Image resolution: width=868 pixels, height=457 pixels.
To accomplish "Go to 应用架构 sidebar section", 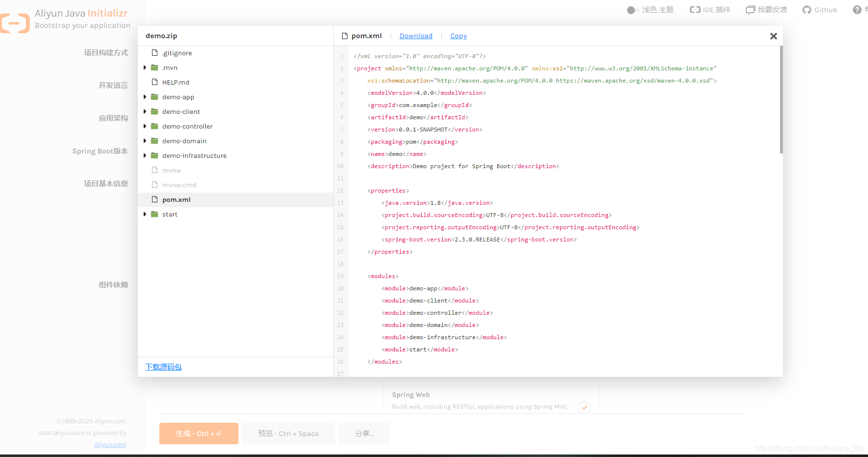I will point(113,118).
